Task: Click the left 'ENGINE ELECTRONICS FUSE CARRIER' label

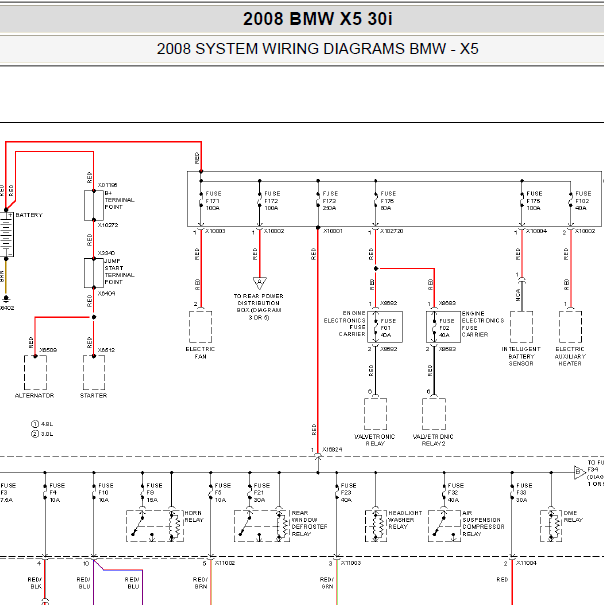Action: pos(344,324)
